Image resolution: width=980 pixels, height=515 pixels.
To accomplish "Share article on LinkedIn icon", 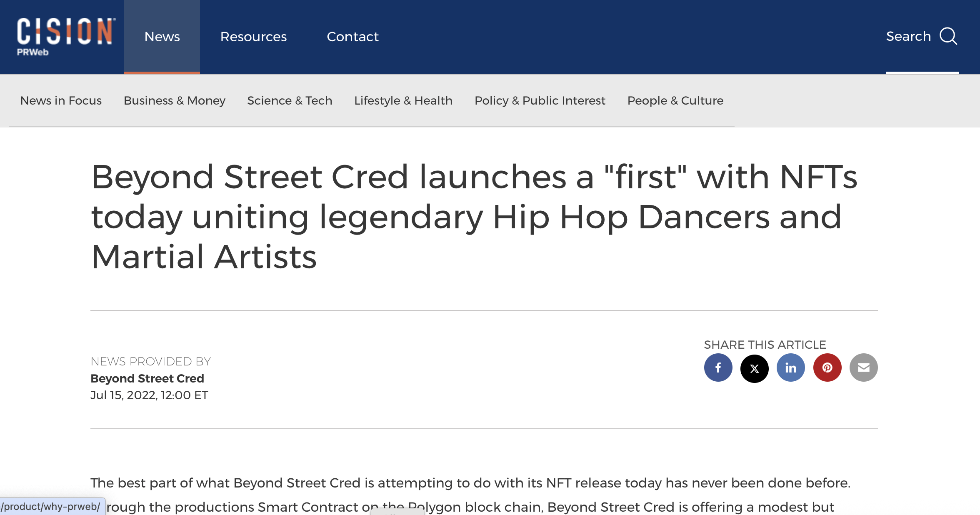I will [790, 368].
